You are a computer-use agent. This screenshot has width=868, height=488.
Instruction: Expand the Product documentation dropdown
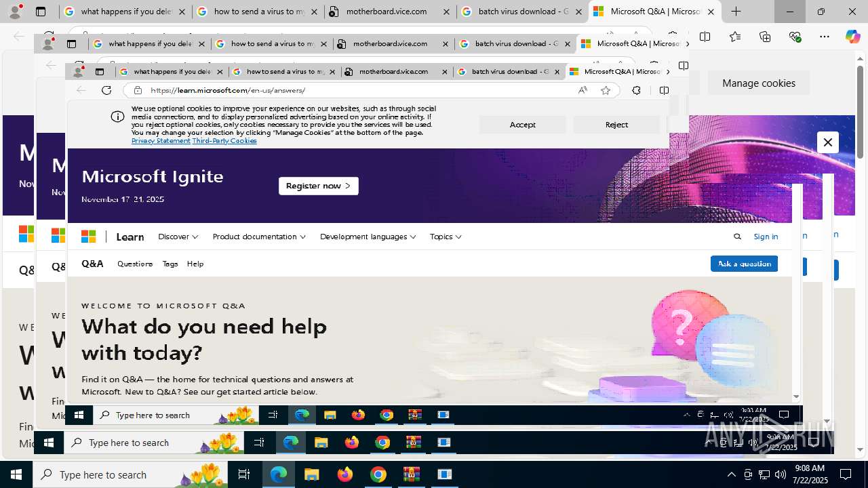pyautogui.click(x=259, y=237)
